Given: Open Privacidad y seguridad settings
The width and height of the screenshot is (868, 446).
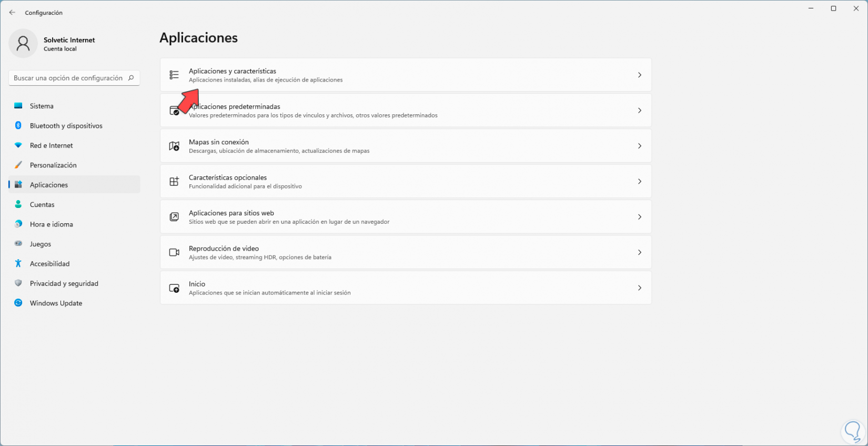Looking at the screenshot, I should 64,284.
